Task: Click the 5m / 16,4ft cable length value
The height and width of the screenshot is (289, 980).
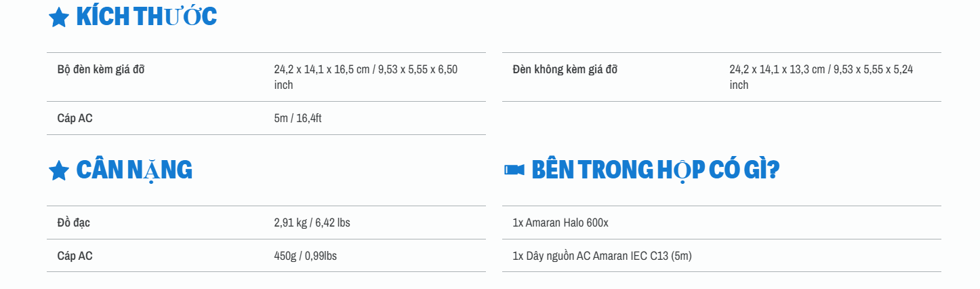Action: pos(298,118)
